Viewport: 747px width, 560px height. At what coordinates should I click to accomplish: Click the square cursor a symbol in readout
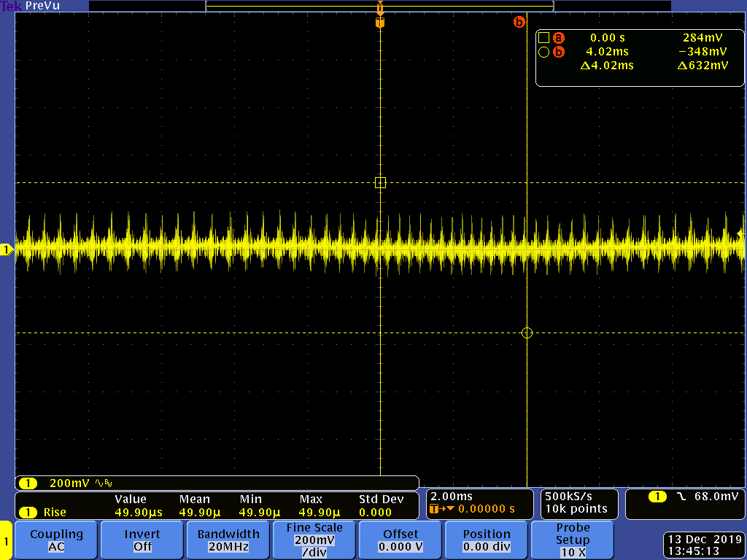click(543, 38)
